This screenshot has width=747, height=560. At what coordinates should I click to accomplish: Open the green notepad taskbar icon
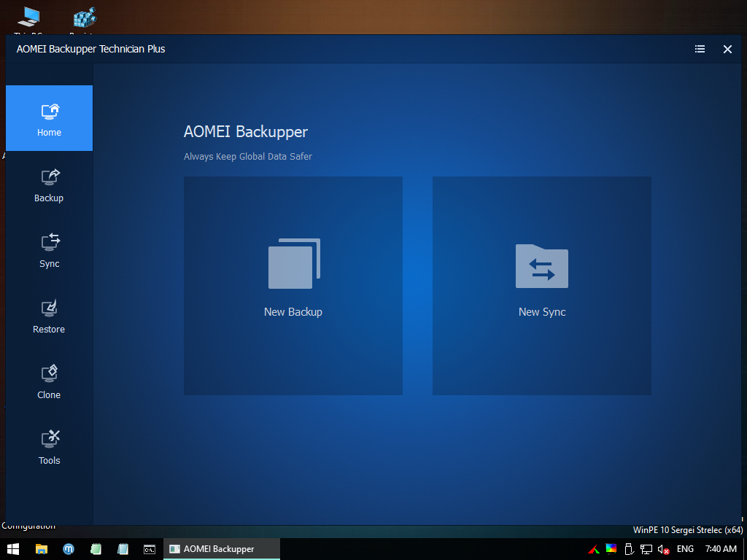pos(96,549)
